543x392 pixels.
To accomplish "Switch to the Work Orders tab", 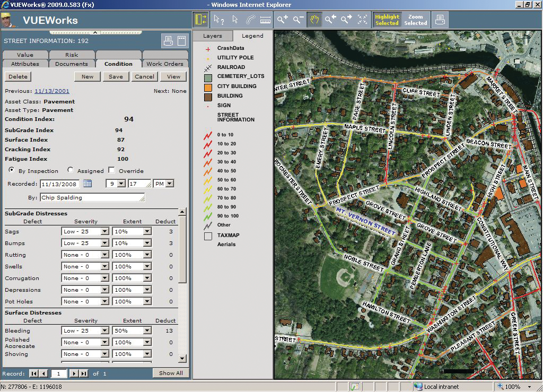I will pos(164,63).
